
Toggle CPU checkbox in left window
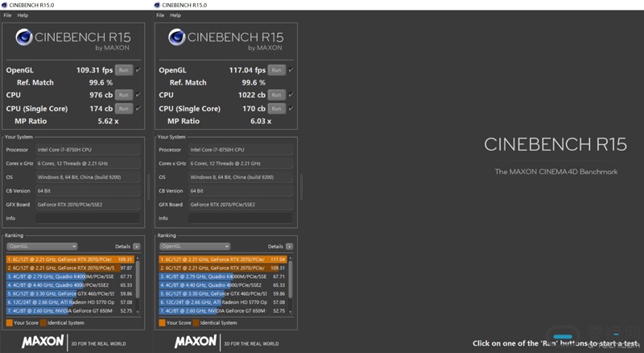coord(138,94)
